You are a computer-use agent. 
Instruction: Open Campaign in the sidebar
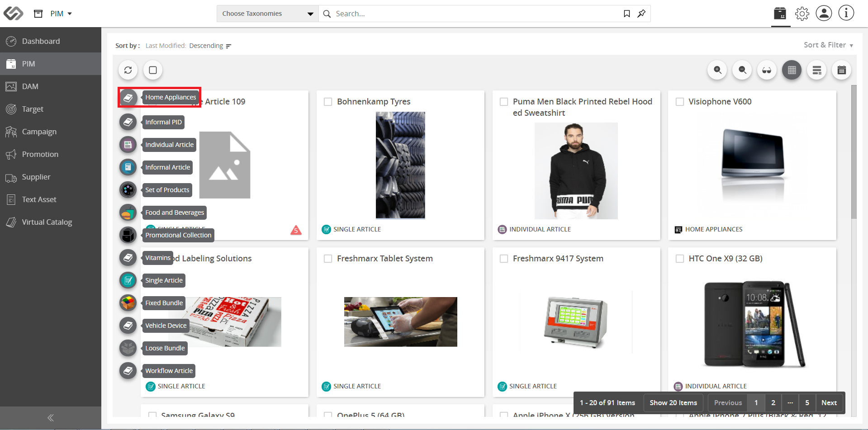[51, 132]
